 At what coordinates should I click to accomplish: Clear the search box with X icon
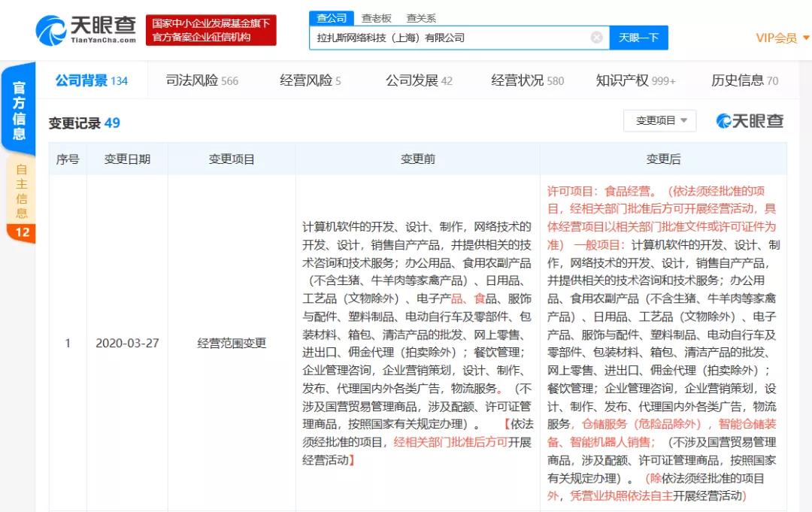[x=596, y=38]
